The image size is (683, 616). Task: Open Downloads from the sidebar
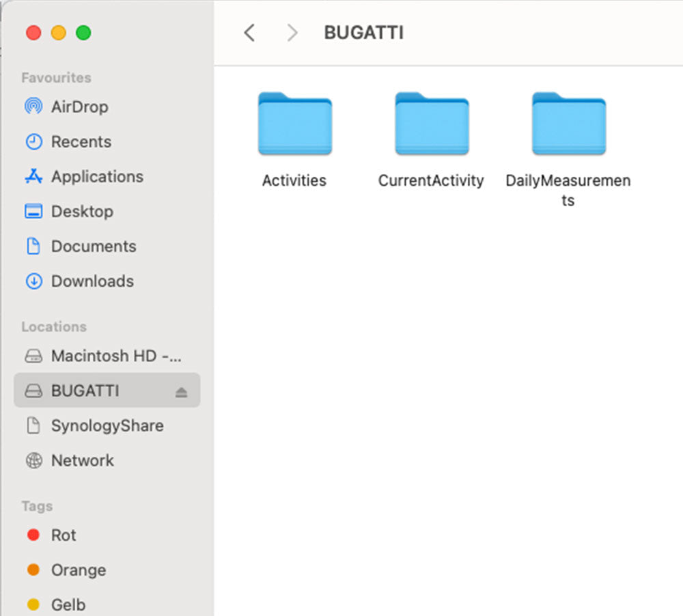click(92, 281)
